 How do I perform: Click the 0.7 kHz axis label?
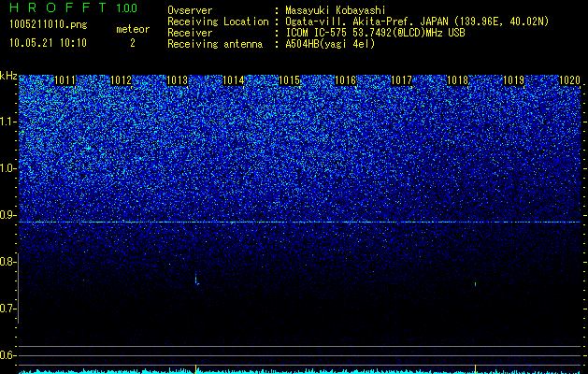point(7,309)
